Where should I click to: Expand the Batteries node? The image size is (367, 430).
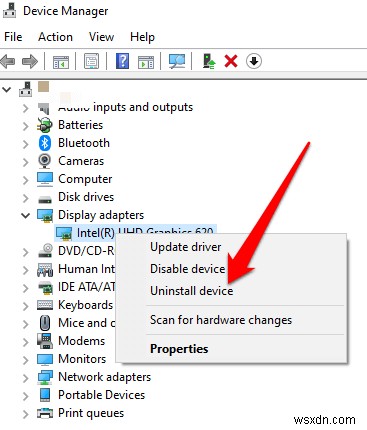[26, 126]
